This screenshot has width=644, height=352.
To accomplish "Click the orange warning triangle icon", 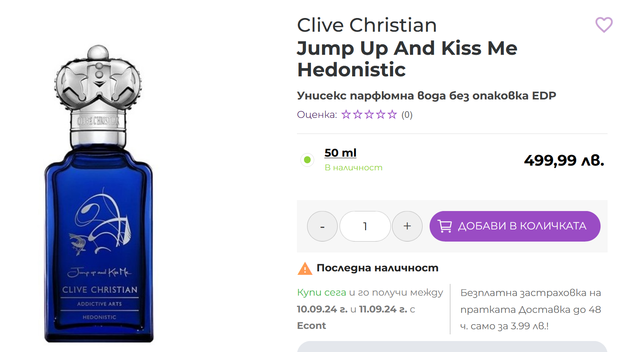I will (x=305, y=269).
